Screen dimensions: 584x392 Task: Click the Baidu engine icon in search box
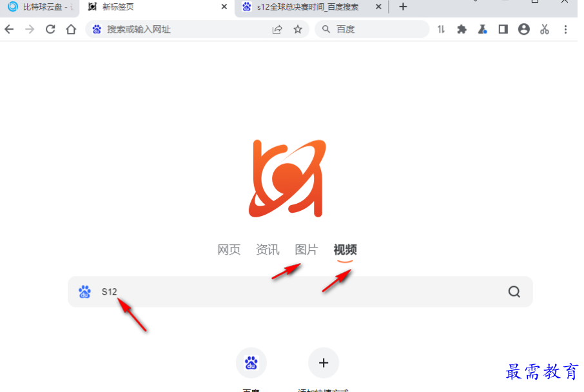pos(85,292)
